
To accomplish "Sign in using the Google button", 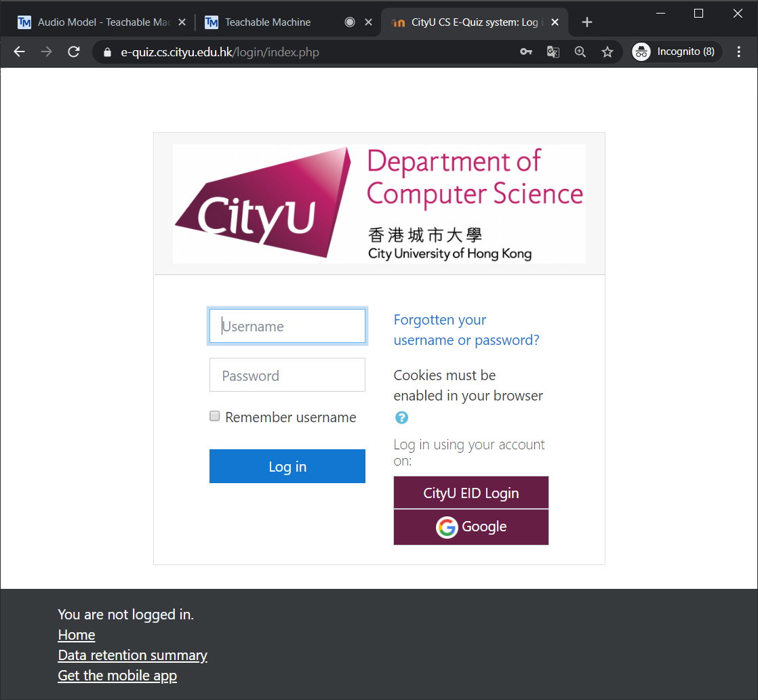I will point(471,527).
